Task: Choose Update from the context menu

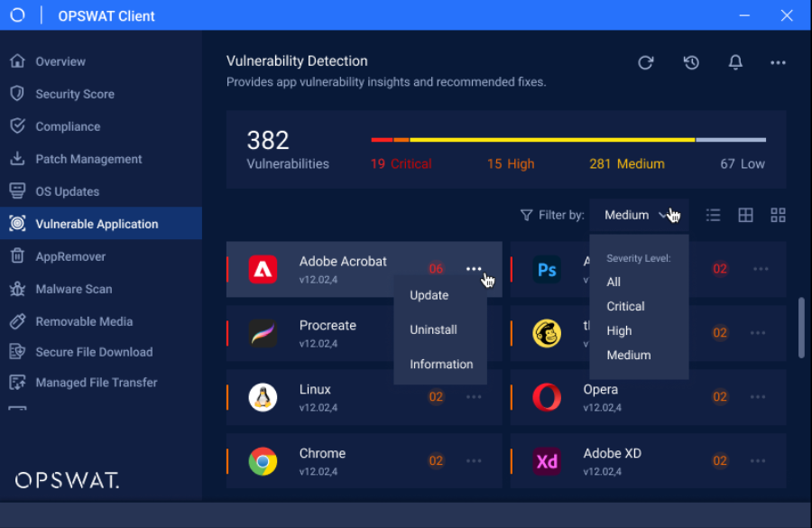Action: (x=429, y=295)
